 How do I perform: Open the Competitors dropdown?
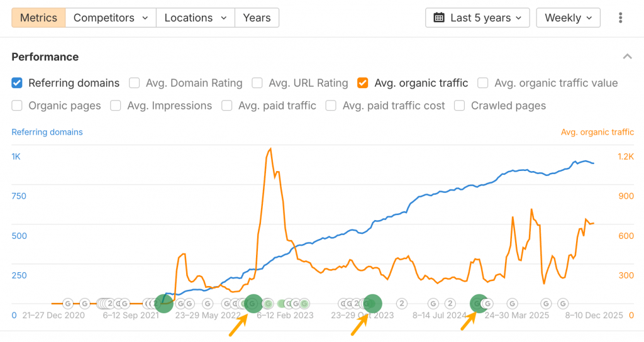(x=110, y=18)
